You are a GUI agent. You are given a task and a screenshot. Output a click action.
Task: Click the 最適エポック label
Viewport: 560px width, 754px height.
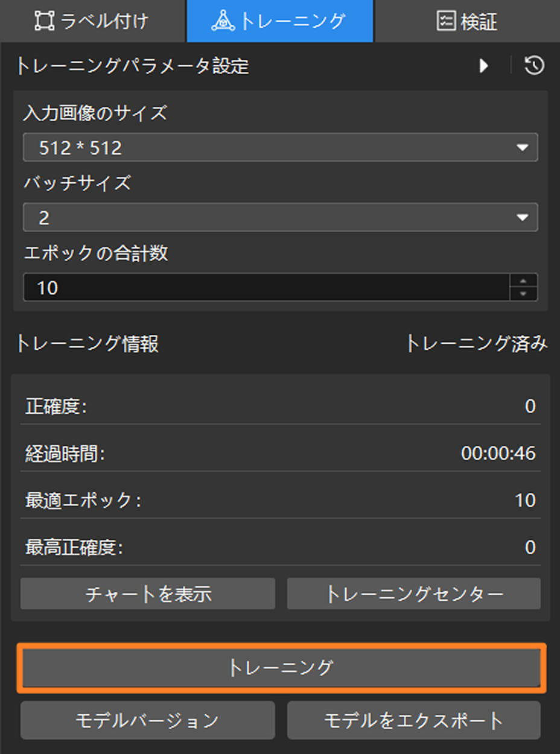click(x=83, y=501)
